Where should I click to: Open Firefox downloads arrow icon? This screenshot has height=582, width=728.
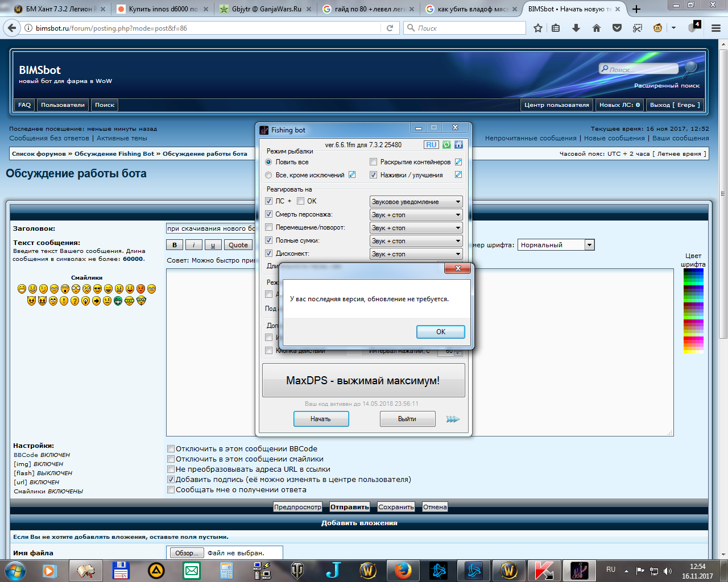pyautogui.click(x=576, y=28)
